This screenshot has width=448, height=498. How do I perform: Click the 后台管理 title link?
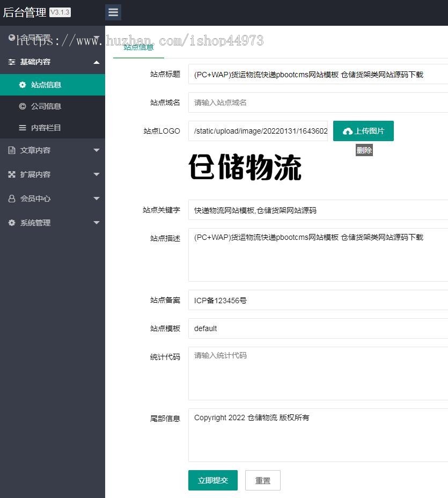pyautogui.click(x=25, y=12)
